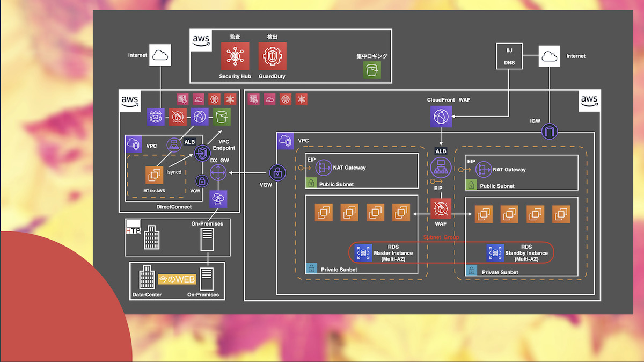Click the DX GW gateway icon

[x=218, y=173]
